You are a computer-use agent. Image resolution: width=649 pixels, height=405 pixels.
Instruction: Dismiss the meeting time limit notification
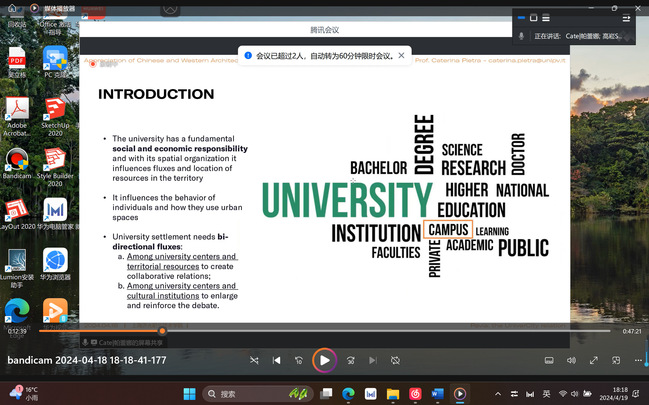click(x=402, y=56)
